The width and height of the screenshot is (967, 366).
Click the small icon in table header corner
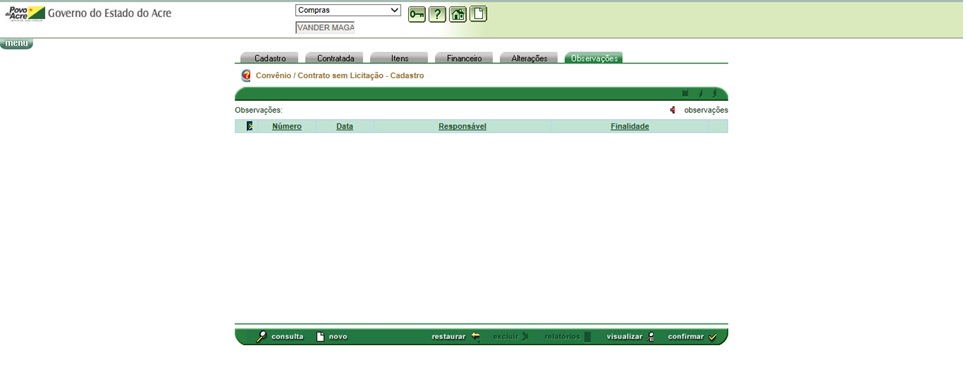pos(249,126)
